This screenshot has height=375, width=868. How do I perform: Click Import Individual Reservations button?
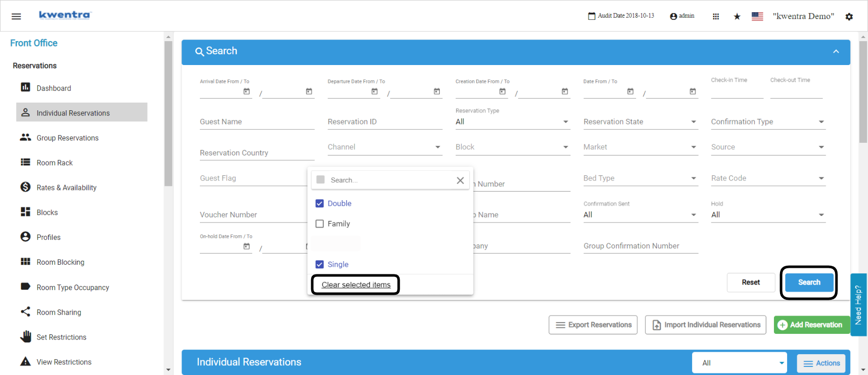706,325
